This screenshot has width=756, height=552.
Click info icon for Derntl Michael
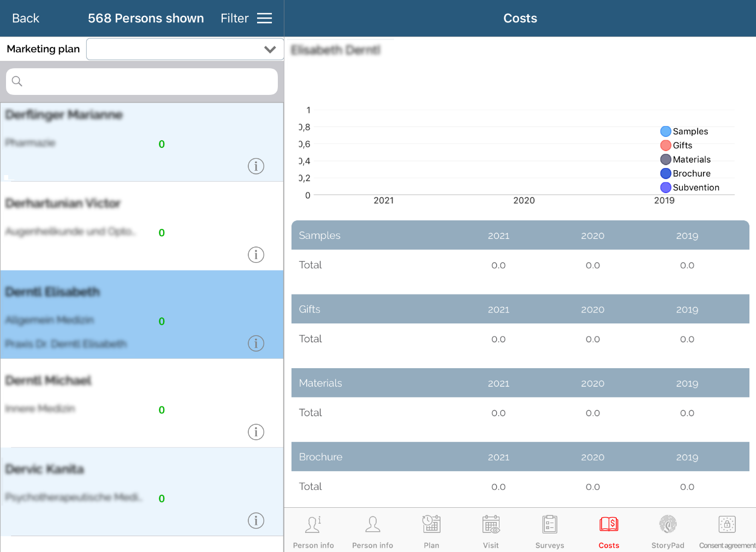tap(256, 432)
